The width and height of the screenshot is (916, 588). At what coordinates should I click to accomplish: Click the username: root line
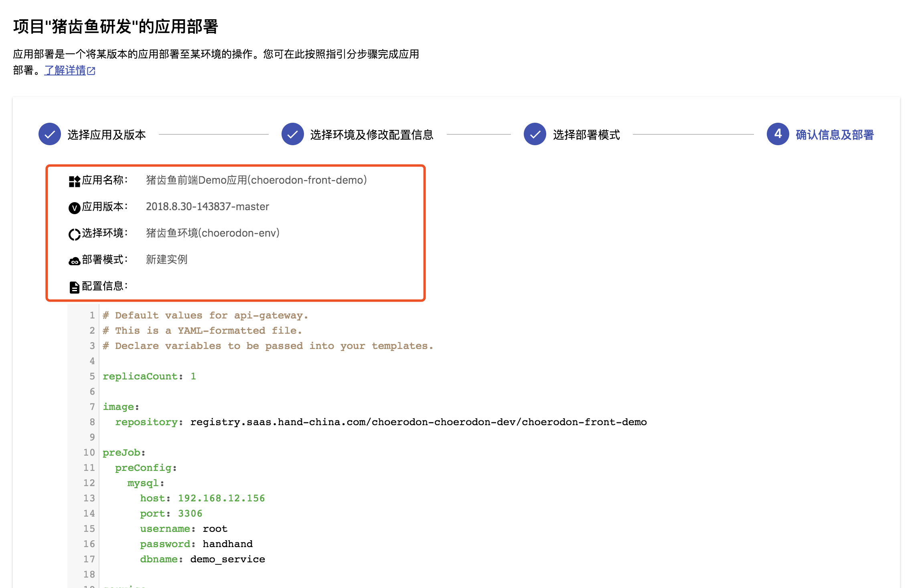point(184,529)
